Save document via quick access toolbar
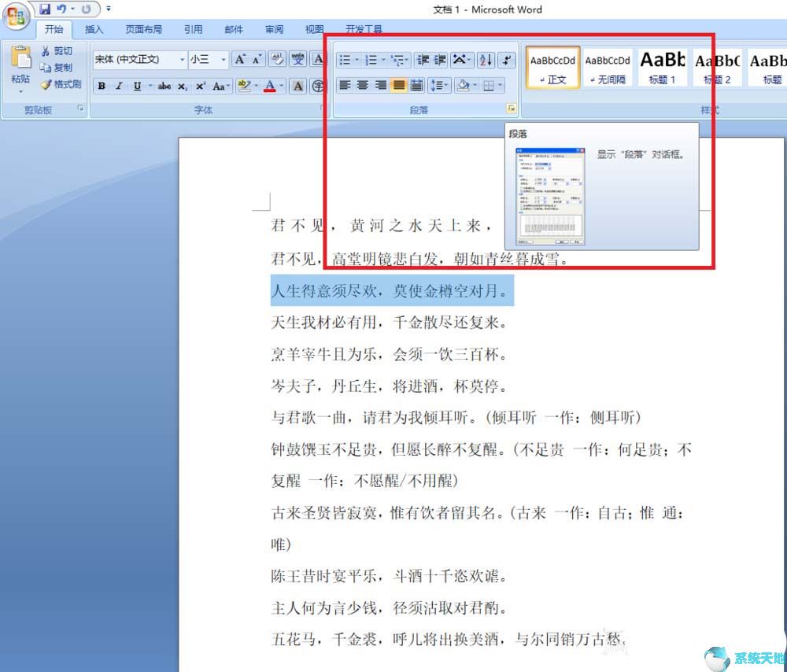The image size is (787, 672). click(45, 9)
